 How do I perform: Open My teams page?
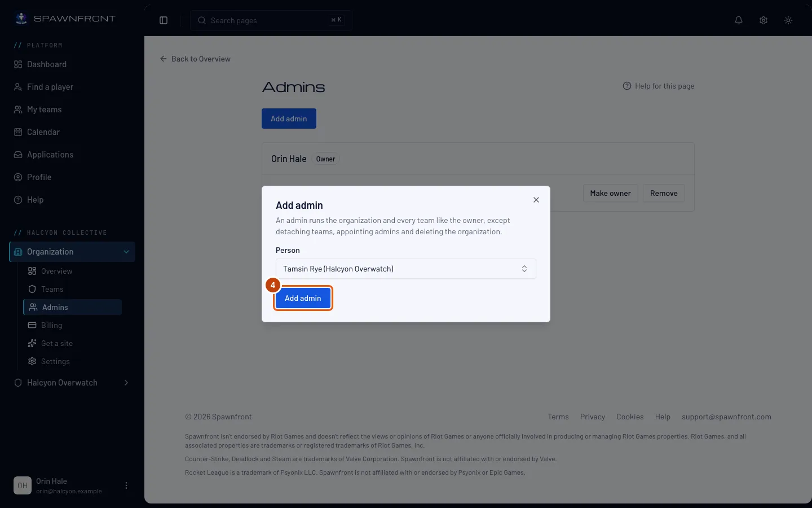pos(72,110)
